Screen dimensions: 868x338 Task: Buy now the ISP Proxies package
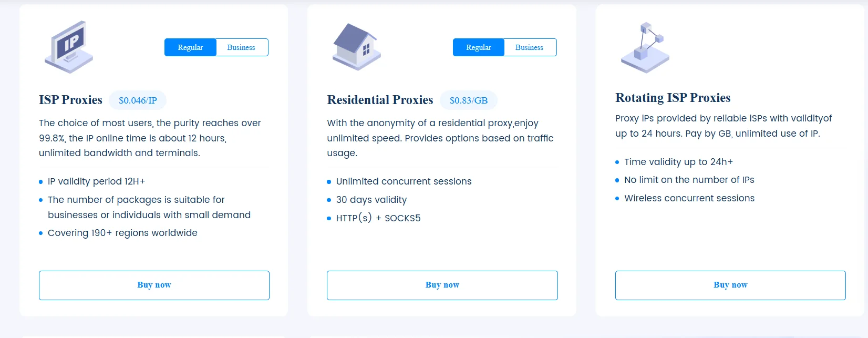tap(154, 285)
